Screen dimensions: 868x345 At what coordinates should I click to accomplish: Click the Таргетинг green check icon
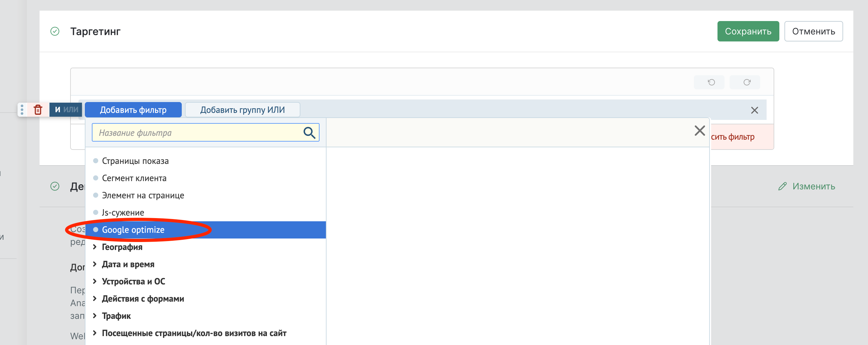[x=55, y=31]
